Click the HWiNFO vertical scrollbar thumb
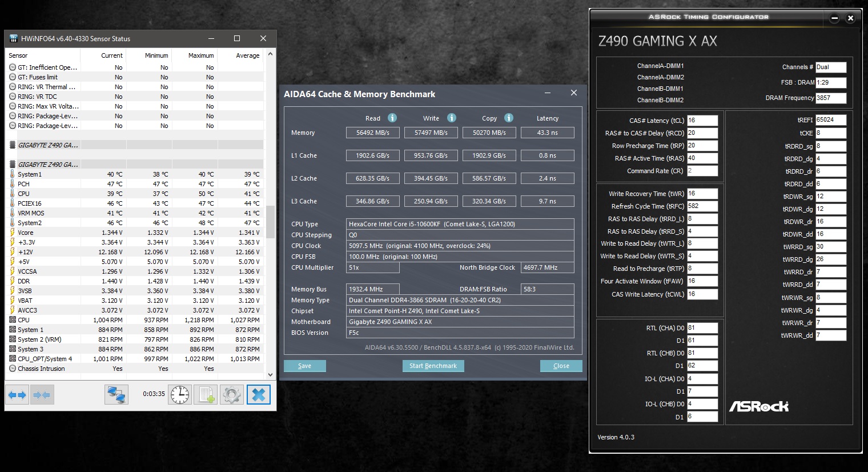This screenshot has height=472, width=868. tap(270, 221)
